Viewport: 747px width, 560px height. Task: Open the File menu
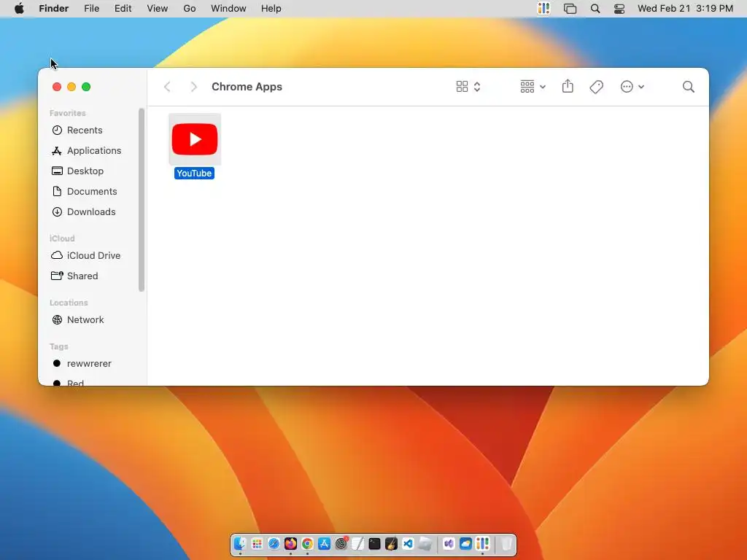[91, 9]
